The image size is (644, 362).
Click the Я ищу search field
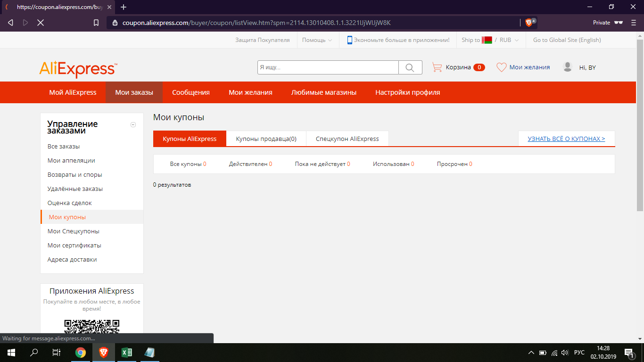click(328, 67)
